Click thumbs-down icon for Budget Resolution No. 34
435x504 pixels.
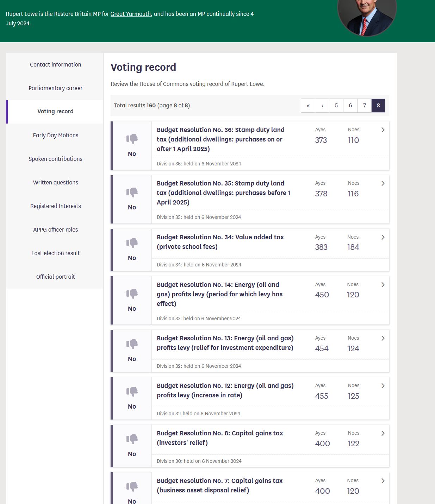coord(132,243)
